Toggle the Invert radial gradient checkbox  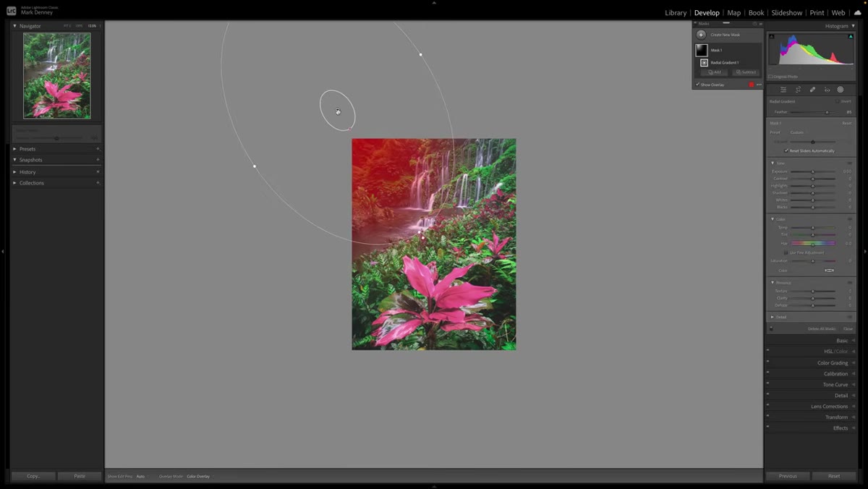[x=838, y=101]
